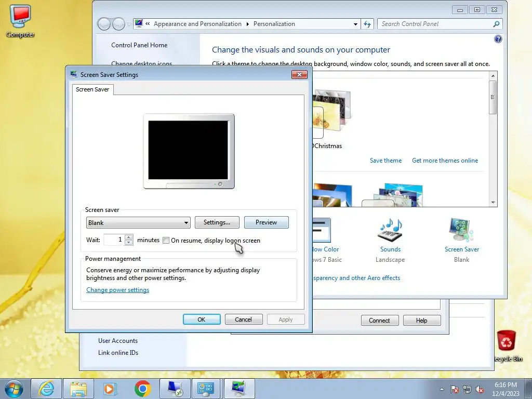The image size is (532, 399).
Task: Select the Screen Saver tab
Action: point(92,89)
